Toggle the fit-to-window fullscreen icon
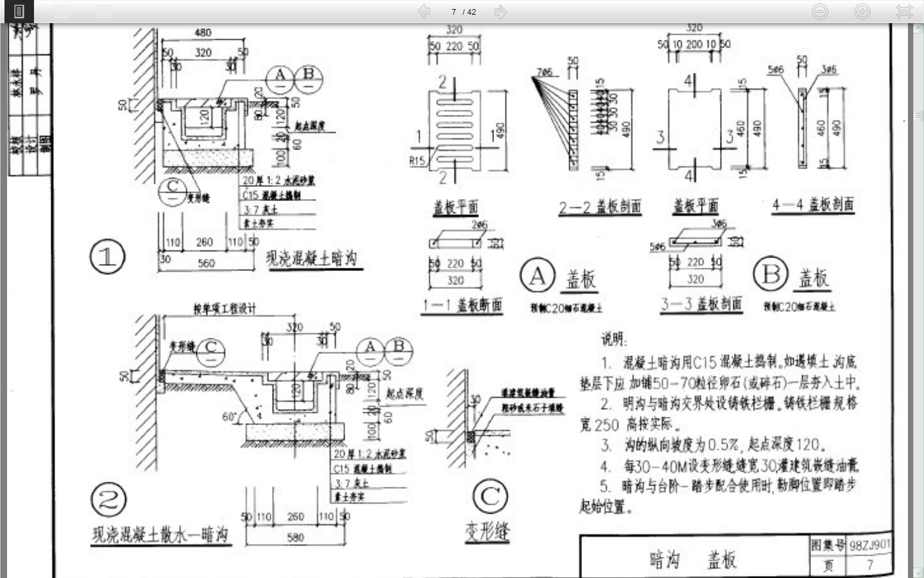 click(904, 11)
